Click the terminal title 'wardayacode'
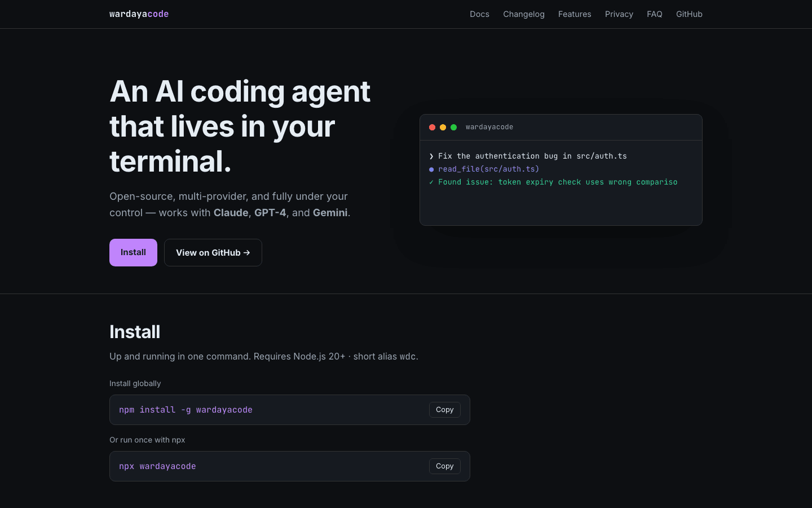The height and width of the screenshot is (508, 812). [489, 127]
